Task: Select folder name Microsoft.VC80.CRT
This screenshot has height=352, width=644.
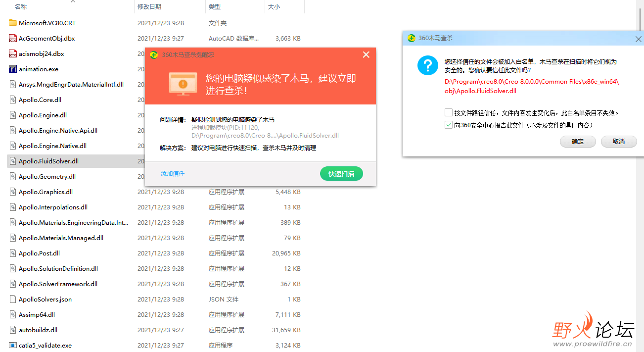Action: (x=47, y=23)
